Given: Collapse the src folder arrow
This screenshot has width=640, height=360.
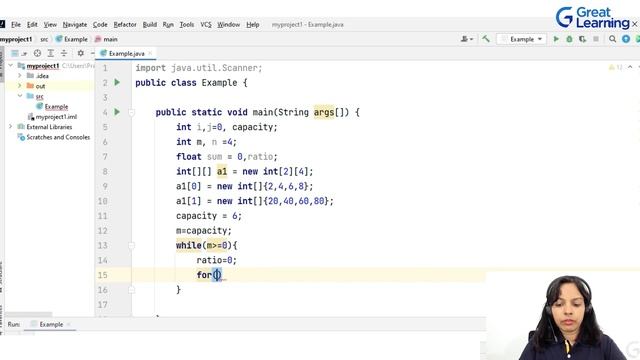Looking at the screenshot, I should [20, 96].
